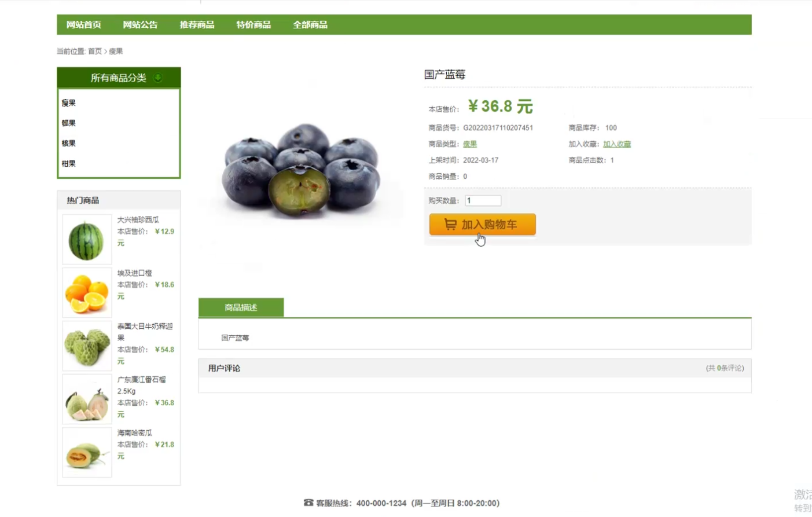Image resolution: width=812 pixels, height=517 pixels.
Task: Focus the 购买数量 quantity input field
Action: click(x=483, y=200)
